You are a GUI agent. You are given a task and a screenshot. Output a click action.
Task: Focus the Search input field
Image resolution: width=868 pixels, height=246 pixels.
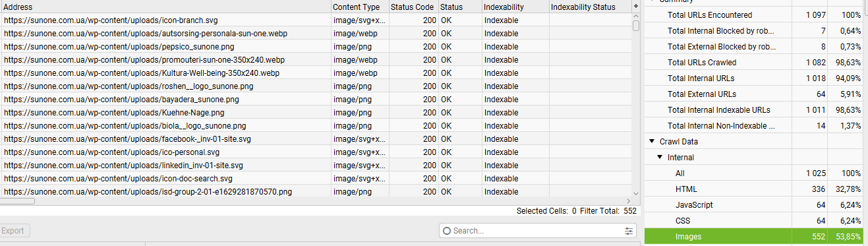538,231
